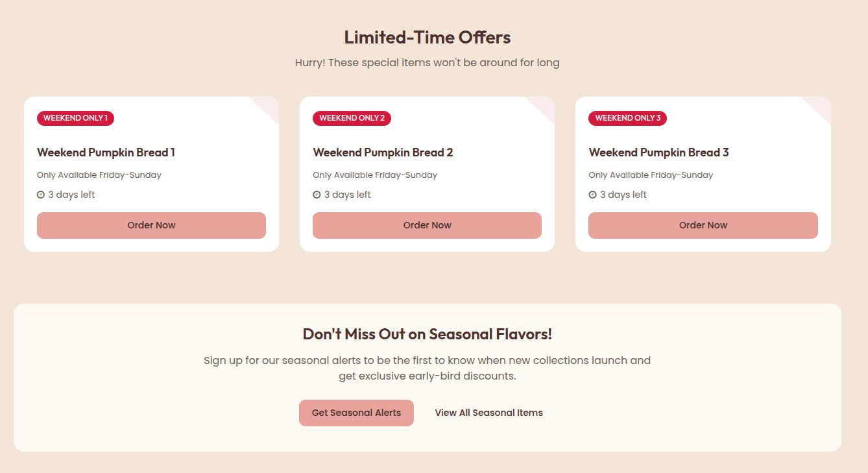Click the clock icon on Weekend Pumpkin Bread 3
The width and height of the screenshot is (868, 473).
pyautogui.click(x=592, y=194)
